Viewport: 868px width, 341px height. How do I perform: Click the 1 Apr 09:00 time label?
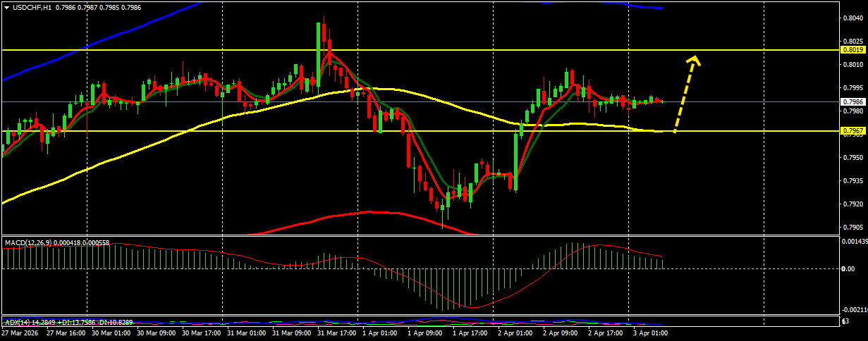pos(425,333)
